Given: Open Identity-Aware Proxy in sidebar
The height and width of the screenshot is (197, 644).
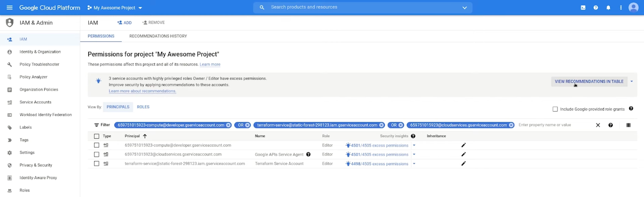Looking at the screenshot, I should (x=38, y=178).
